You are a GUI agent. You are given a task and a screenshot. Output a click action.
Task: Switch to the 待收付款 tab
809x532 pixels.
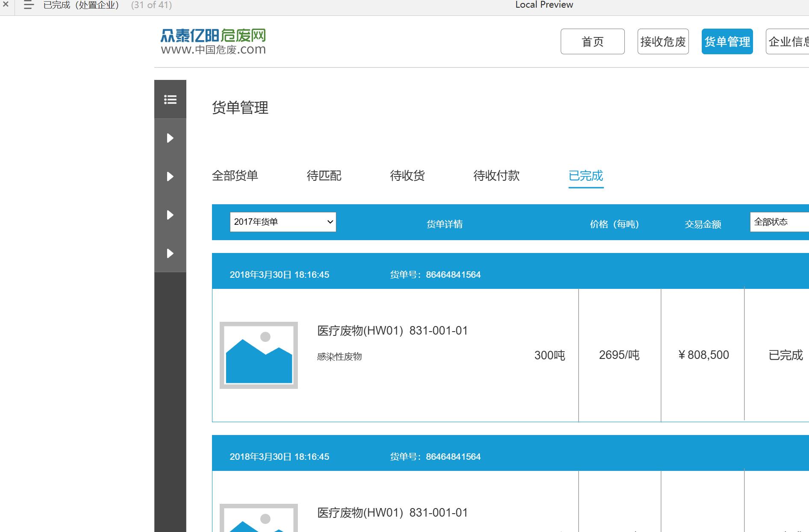coord(497,176)
